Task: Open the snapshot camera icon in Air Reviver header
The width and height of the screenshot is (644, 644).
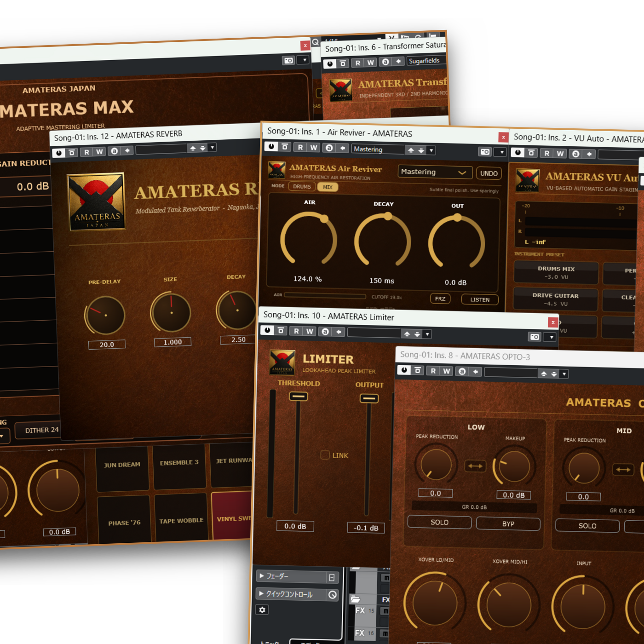Action: click(x=485, y=151)
